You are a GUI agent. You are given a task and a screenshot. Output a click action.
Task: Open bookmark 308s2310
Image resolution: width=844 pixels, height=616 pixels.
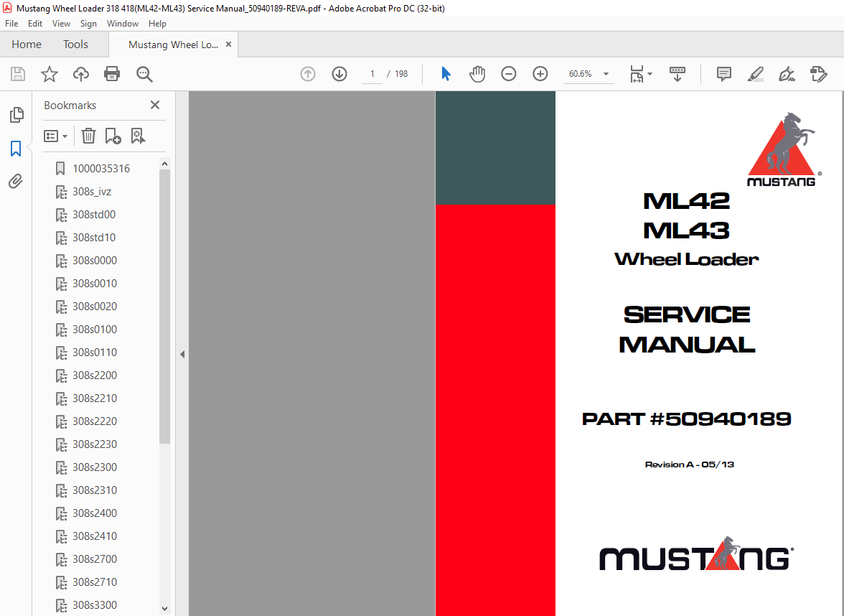(x=95, y=490)
